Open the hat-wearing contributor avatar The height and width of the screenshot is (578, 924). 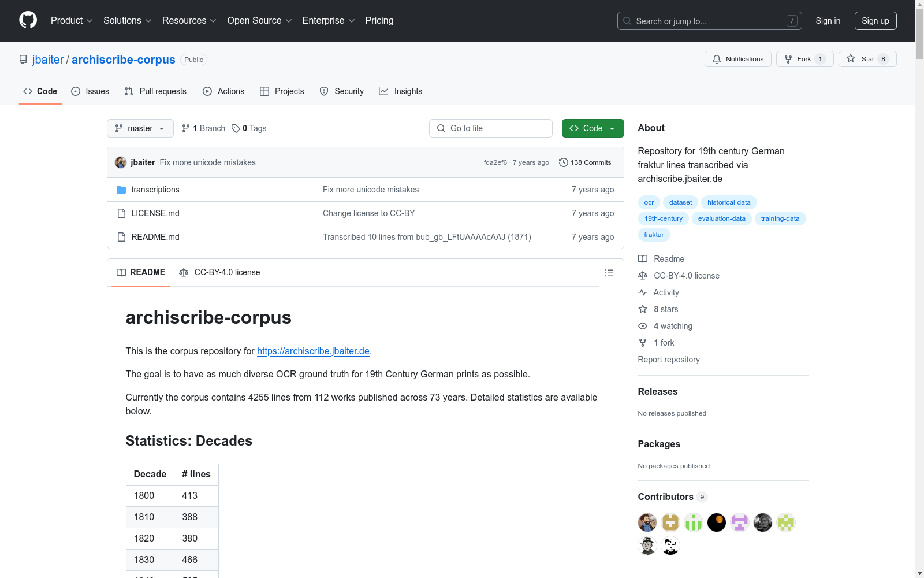(647, 546)
